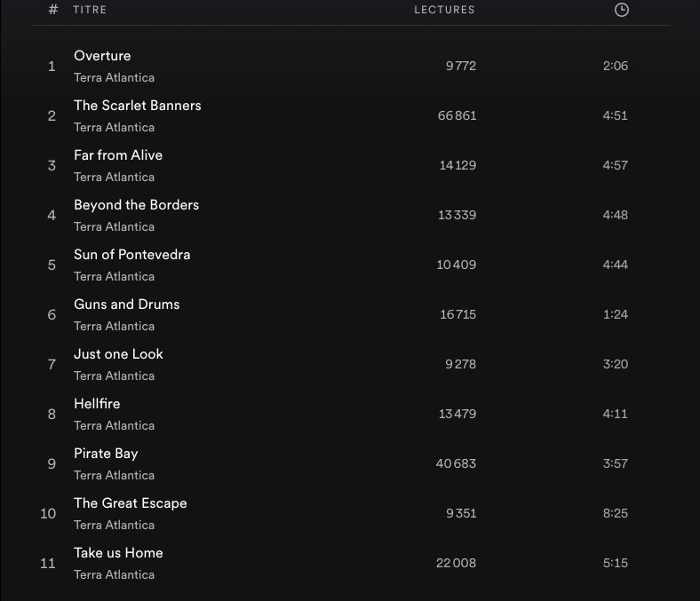Select the Sun of Pontevedra track
The width and height of the screenshot is (700, 601).
[x=131, y=255]
